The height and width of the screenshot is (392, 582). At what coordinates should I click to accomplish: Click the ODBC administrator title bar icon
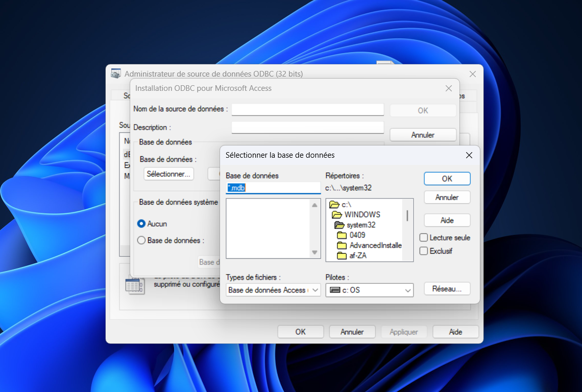[x=115, y=73]
